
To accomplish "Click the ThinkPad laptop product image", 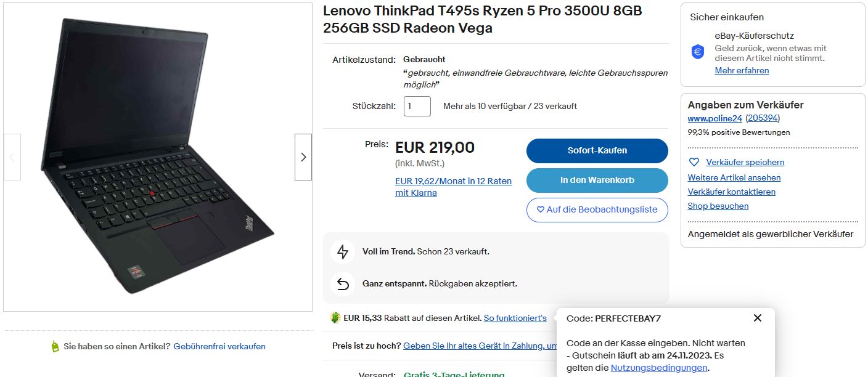I will (x=158, y=157).
